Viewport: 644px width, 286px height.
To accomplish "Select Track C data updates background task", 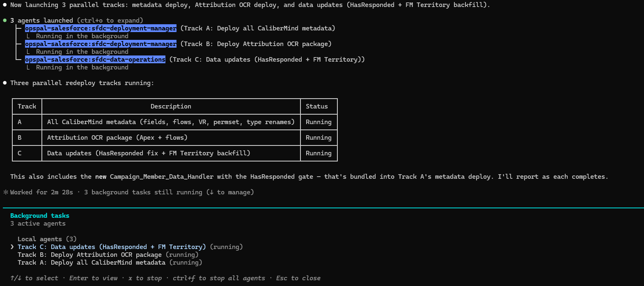I will [130, 247].
